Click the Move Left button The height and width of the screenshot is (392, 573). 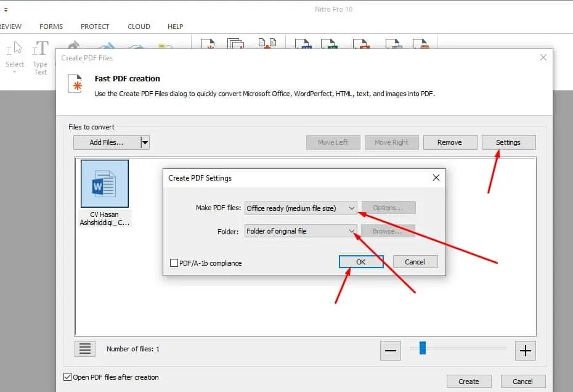tap(333, 142)
